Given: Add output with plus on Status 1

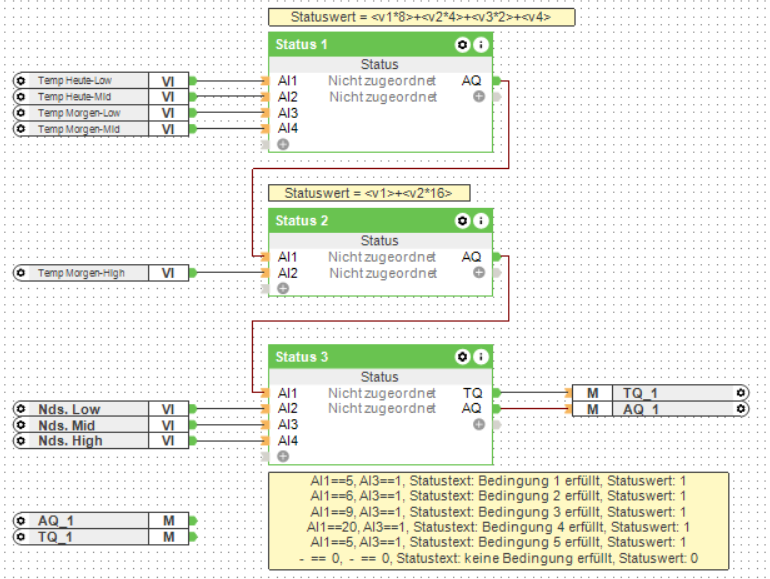Looking at the screenshot, I should pyautogui.click(x=479, y=97).
